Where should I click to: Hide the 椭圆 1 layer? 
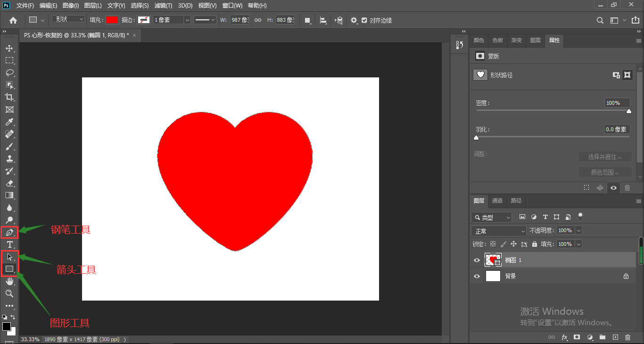pyautogui.click(x=477, y=260)
